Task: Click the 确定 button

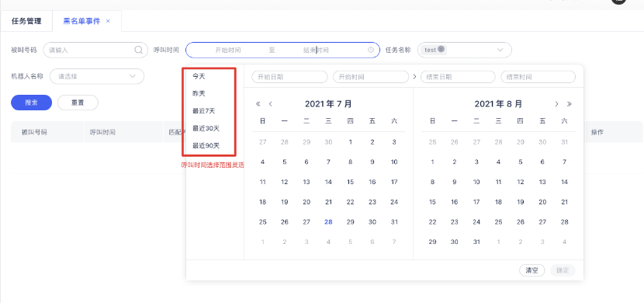Action: (x=563, y=270)
